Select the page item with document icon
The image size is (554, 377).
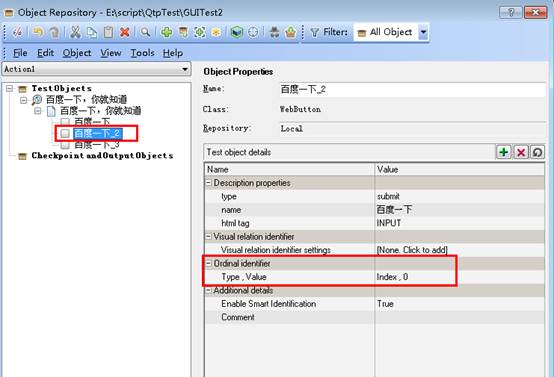coord(100,111)
